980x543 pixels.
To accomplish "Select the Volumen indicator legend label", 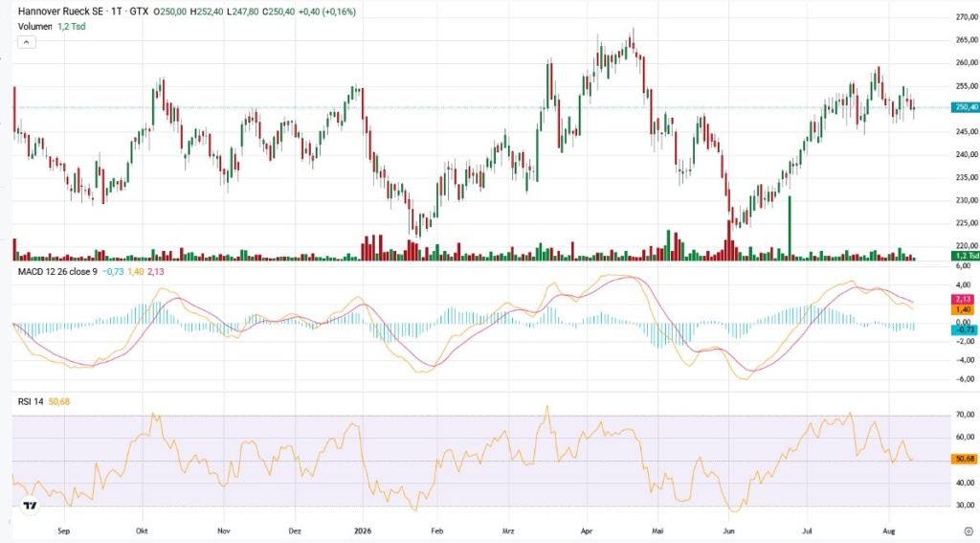I will click(x=35, y=26).
